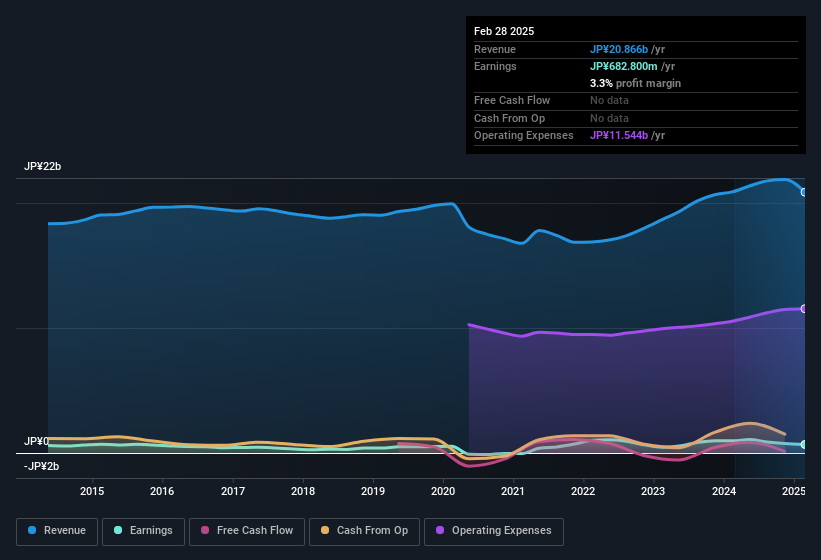Click the Earnings label in tooltip

(495, 66)
